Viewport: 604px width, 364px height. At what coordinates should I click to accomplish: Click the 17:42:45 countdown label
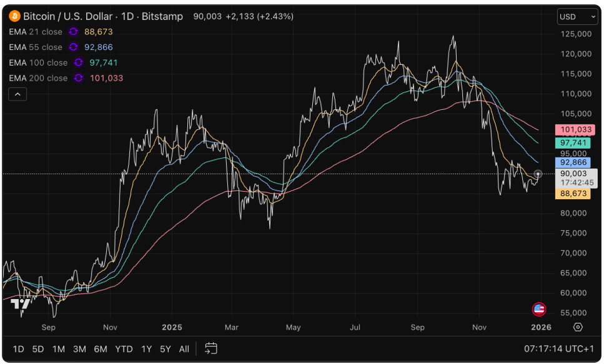click(577, 182)
